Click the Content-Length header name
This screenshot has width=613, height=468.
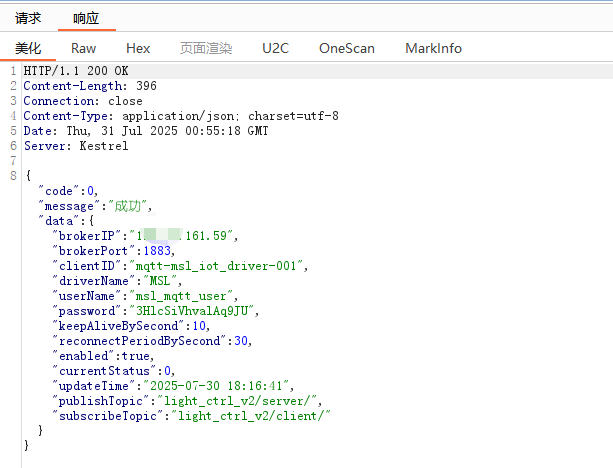click(x=75, y=86)
